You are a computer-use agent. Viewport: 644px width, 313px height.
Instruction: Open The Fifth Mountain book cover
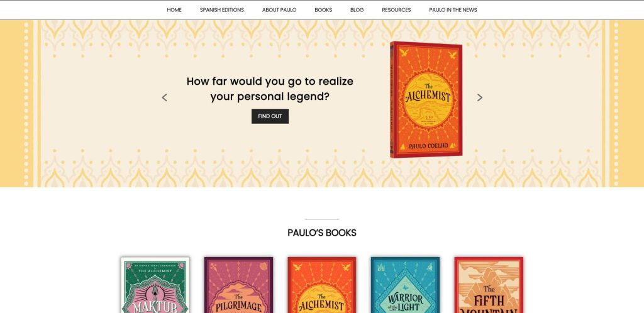(489, 285)
